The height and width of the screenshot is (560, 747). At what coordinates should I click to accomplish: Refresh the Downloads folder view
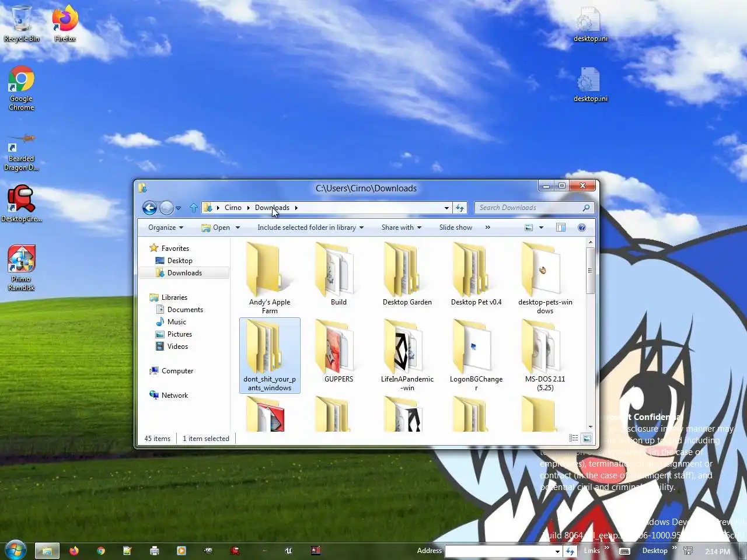(460, 208)
